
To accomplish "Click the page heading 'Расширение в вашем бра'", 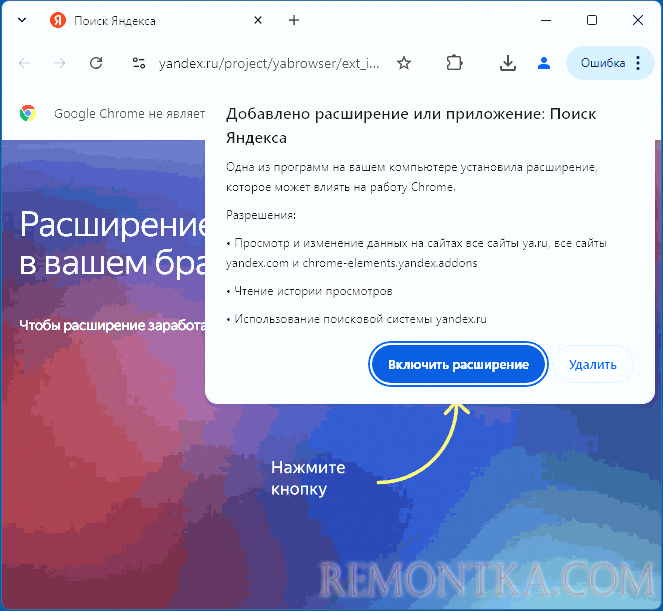I will pos(112,243).
